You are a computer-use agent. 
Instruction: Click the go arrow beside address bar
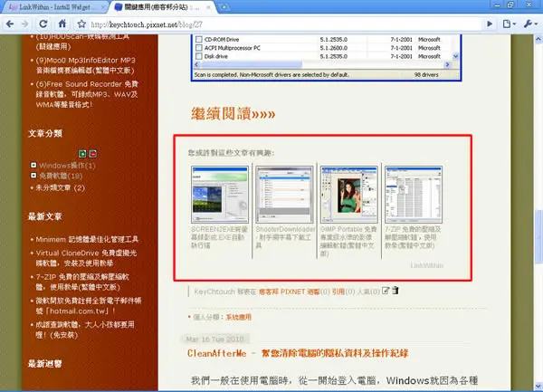[490, 24]
